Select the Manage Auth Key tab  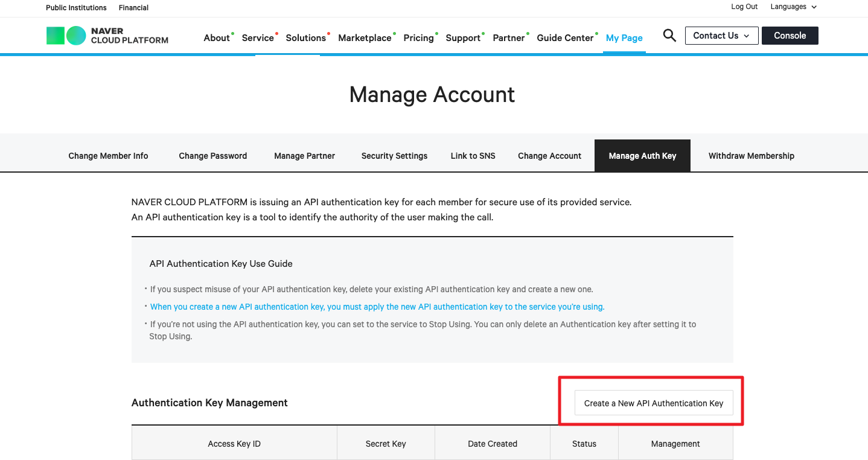point(642,156)
